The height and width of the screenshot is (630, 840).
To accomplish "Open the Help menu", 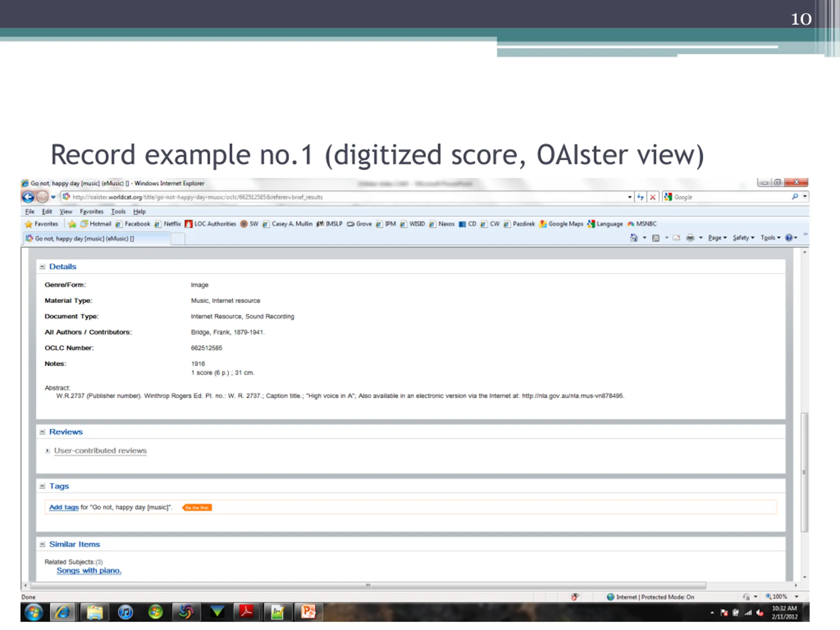I will click(139, 212).
